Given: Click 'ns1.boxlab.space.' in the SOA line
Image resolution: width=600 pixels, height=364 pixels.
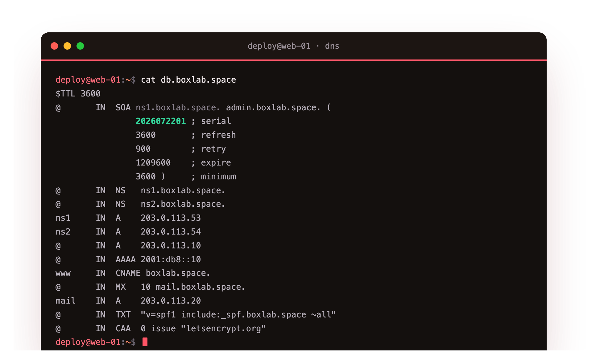Looking at the screenshot, I should click(x=178, y=108).
